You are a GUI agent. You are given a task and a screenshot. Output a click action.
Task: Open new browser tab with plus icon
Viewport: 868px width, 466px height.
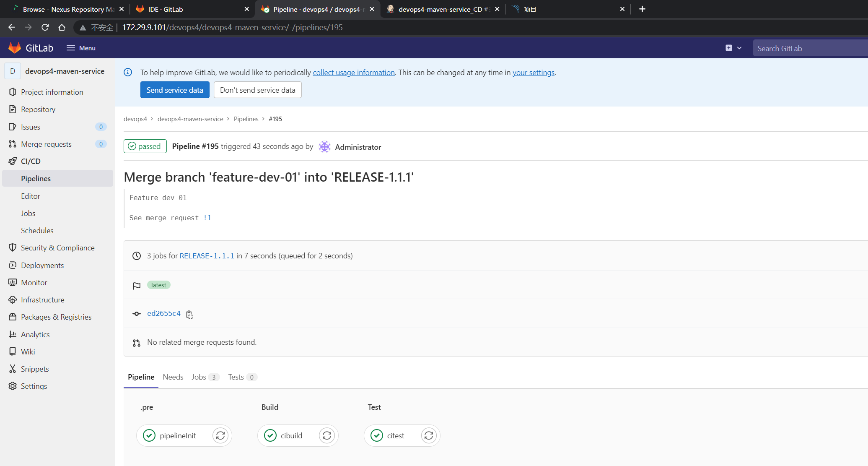coord(642,9)
